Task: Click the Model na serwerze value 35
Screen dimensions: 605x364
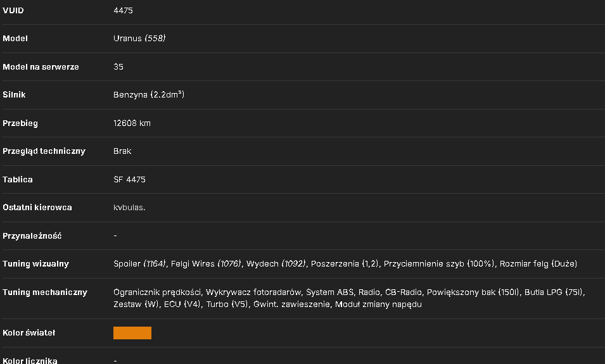Action: coord(118,66)
